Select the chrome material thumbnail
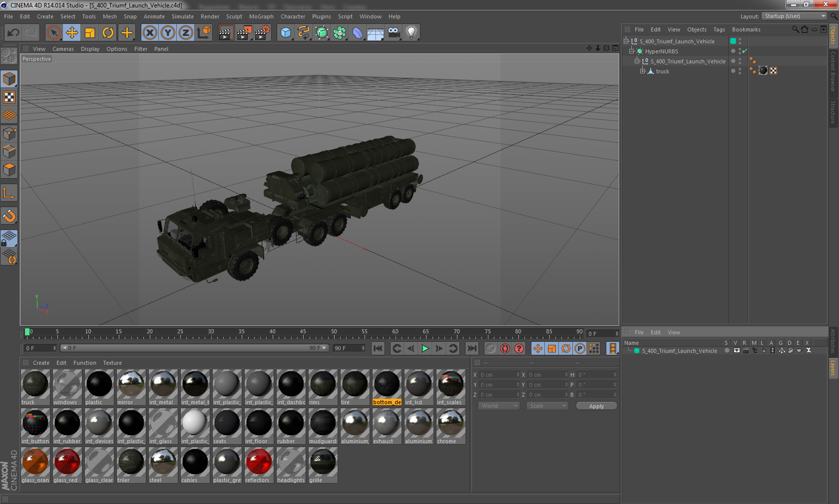 point(450,426)
